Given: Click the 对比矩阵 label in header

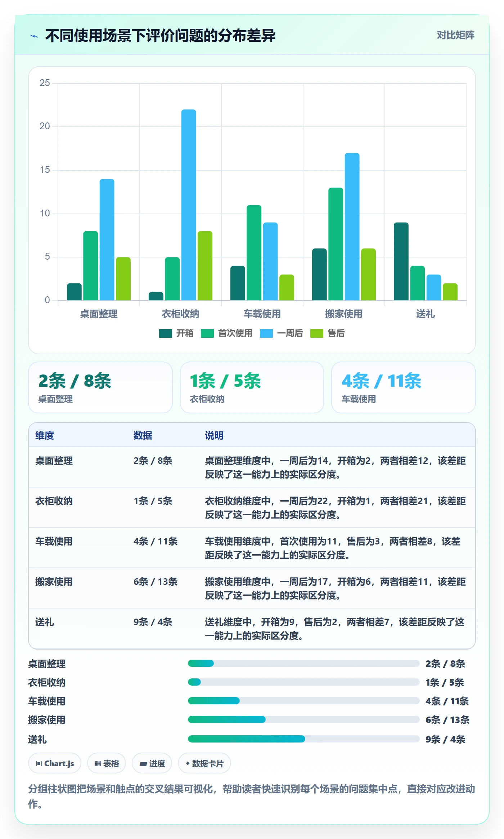Looking at the screenshot, I should coord(455,35).
